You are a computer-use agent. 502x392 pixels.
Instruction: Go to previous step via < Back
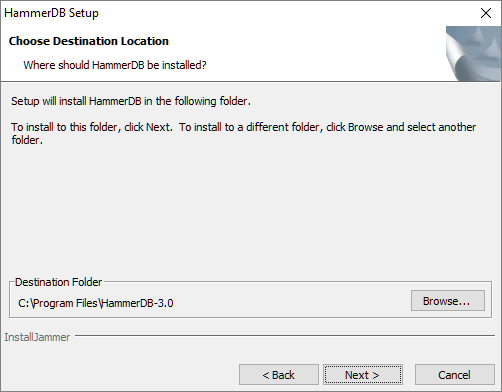[279, 375]
